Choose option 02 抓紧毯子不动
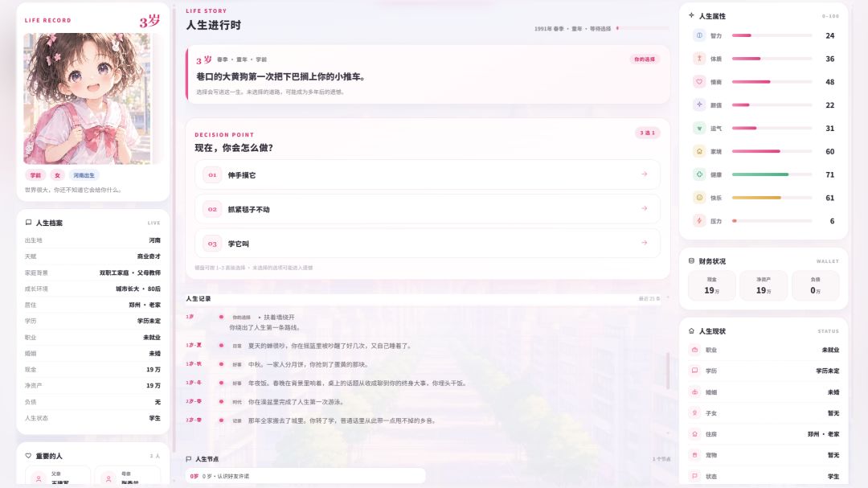Screen dimensions: 868x488 427,209
